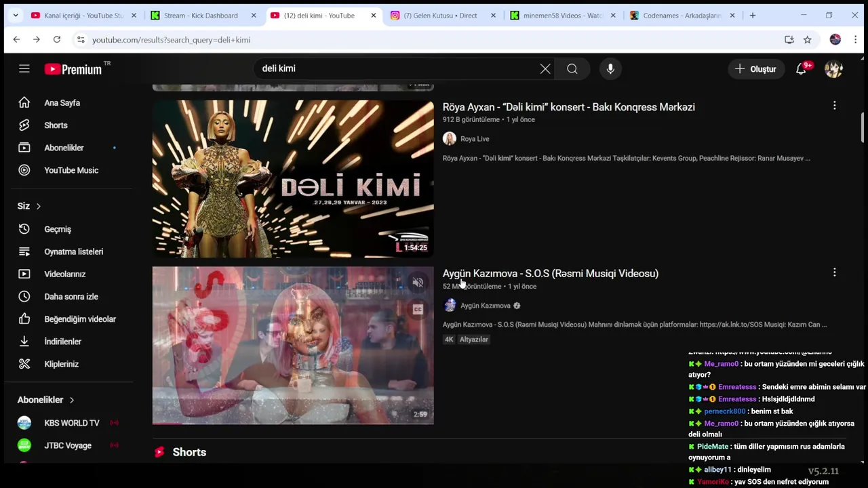This screenshot has height=488, width=868.
Task: Go forward with the browser forward arrow
Action: (37, 40)
